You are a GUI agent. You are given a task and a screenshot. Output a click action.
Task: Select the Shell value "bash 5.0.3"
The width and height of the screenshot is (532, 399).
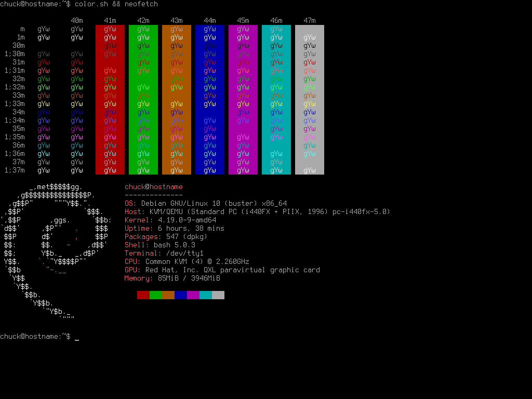pos(175,245)
